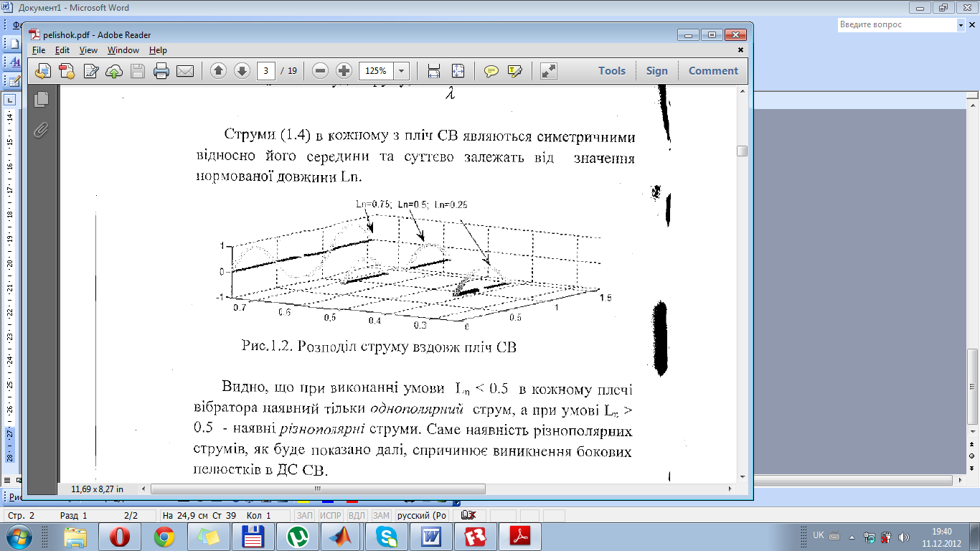980x551 pixels.
Task: Go to previous page with up arrow
Action: pyautogui.click(x=219, y=71)
